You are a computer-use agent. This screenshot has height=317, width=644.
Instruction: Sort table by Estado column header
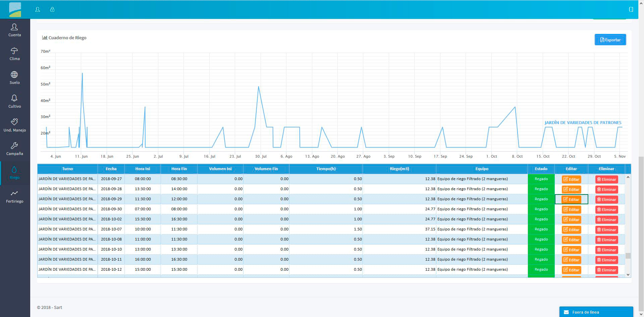pyautogui.click(x=541, y=169)
